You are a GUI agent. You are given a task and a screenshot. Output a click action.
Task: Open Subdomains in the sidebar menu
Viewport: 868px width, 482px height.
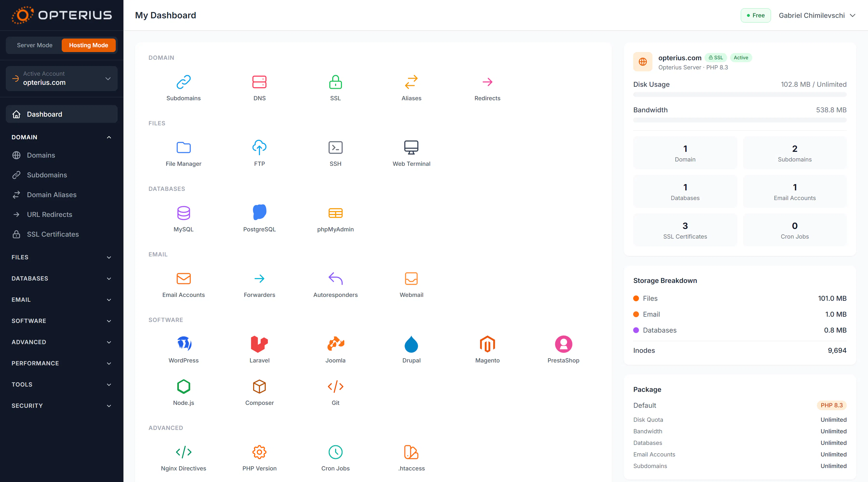[62, 175]
